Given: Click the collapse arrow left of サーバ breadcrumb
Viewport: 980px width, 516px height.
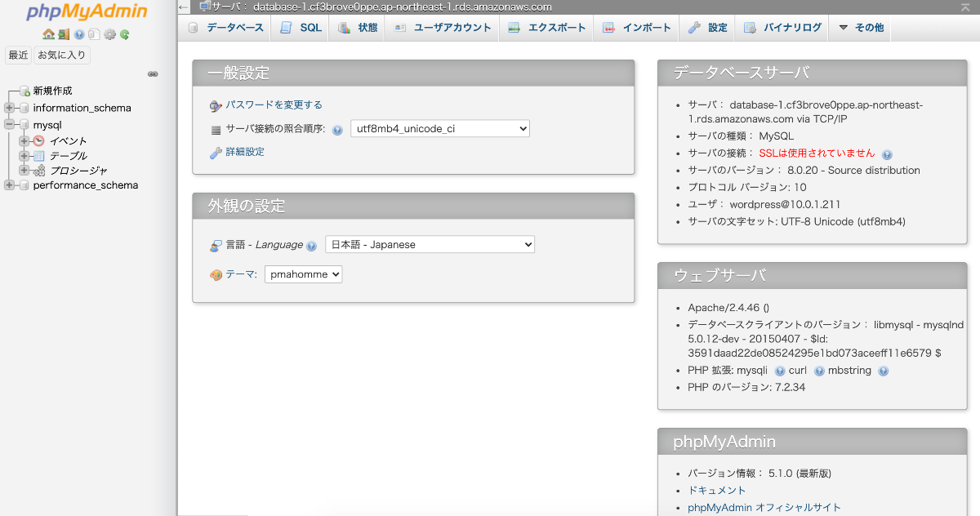Looking at the screenshot, I should click(184, 7).
